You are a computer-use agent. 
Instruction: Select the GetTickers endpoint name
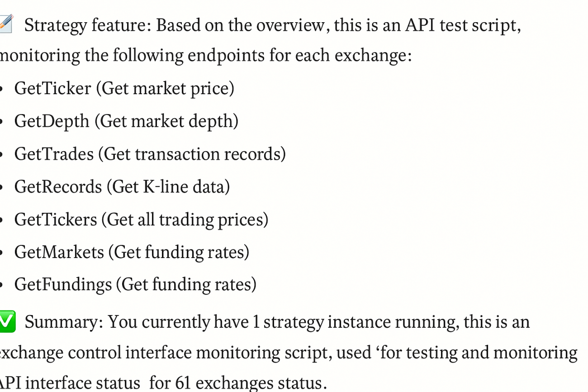(56, 220)
